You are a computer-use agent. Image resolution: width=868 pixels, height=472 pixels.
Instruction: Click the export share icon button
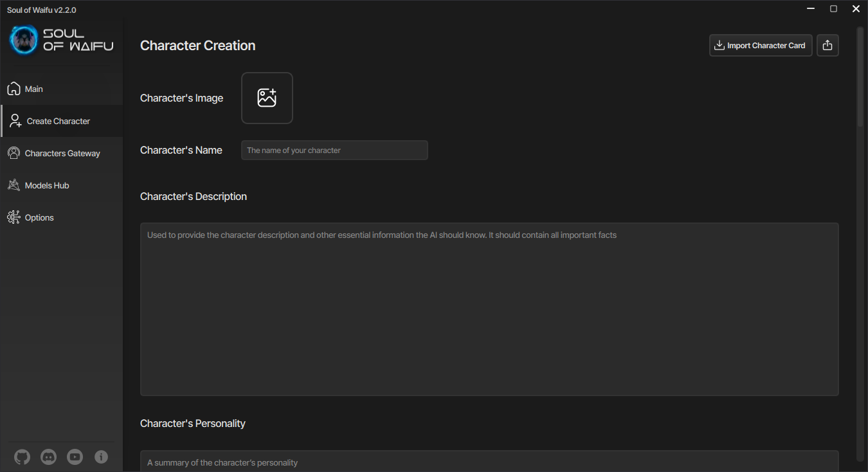click(827, 46)
